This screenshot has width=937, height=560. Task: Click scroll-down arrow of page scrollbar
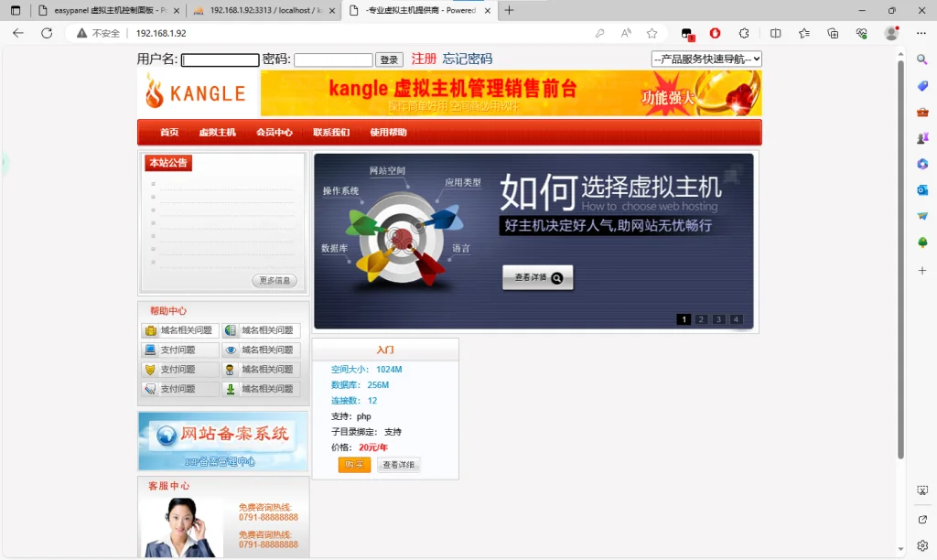[x=900, y=549]
